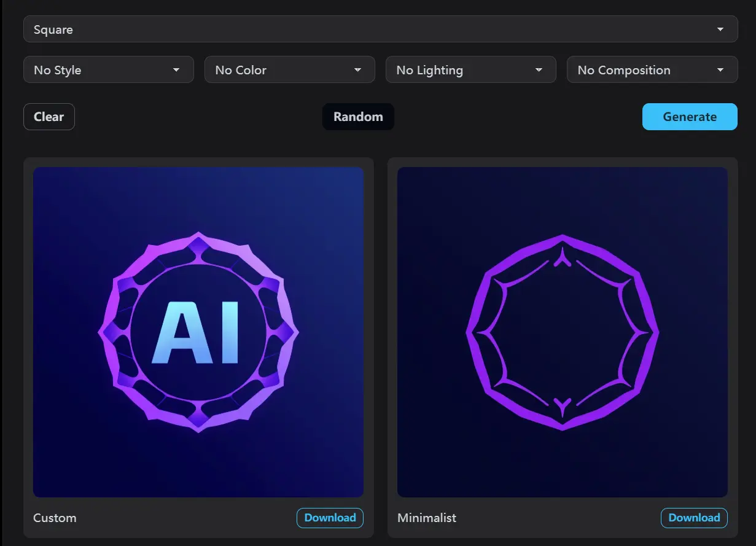Viewport: 756px width, 546px height.
Task: Download the Custom AI logo
Action: pos(330,518)
